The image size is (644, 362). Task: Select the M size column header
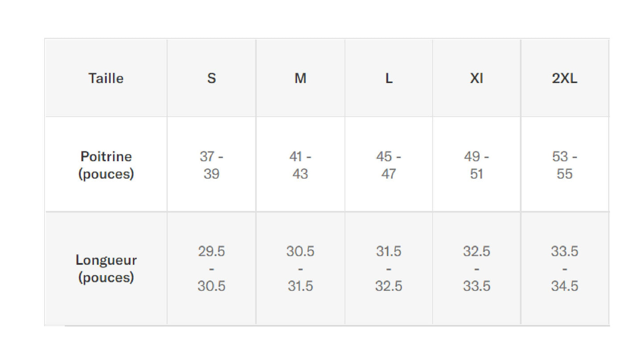[300, 78]
